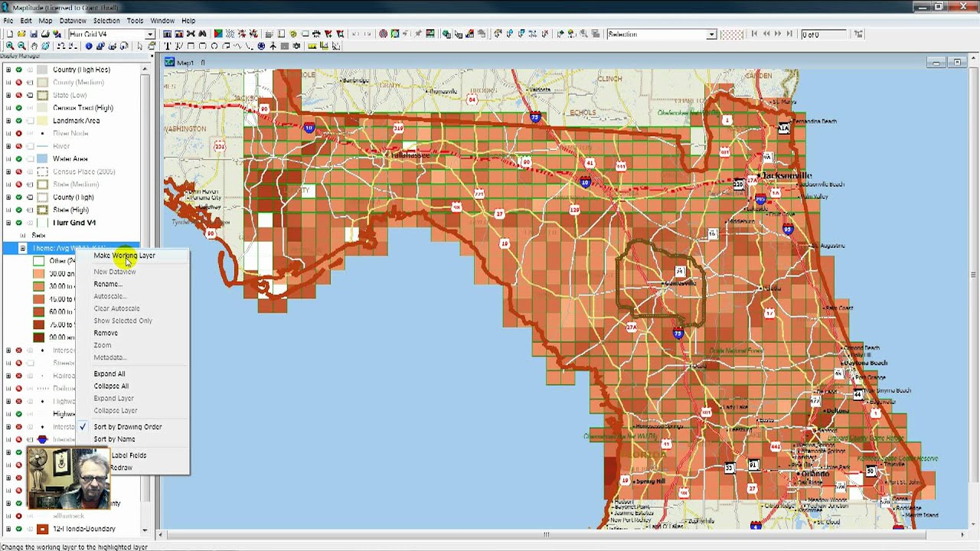Click Collapse All in the context menu
The image size is (980, 551).
pyautogui.click(x=111, y=386)
